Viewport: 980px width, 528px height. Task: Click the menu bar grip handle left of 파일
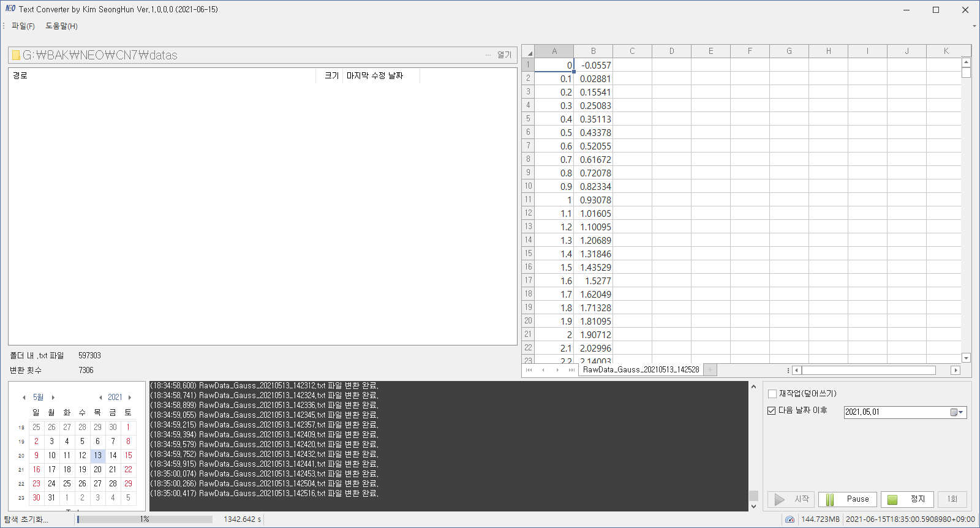(x=4, y=26)
